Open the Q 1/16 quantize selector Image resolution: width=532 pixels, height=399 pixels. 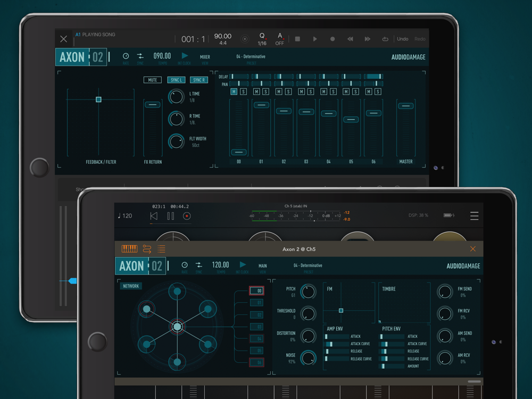tap(262, 39)
